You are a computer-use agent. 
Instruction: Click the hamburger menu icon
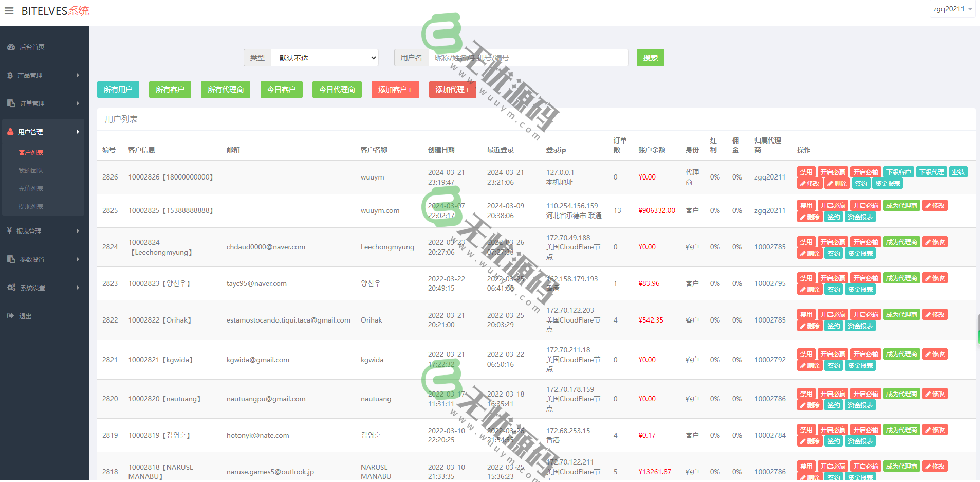tap(9, 11)
